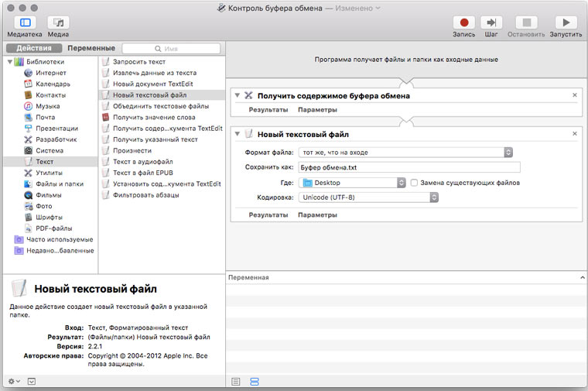Viewport: 588px width, 391px height.
Task: Click the Имя search field
Action: click(x=171, y=49)
